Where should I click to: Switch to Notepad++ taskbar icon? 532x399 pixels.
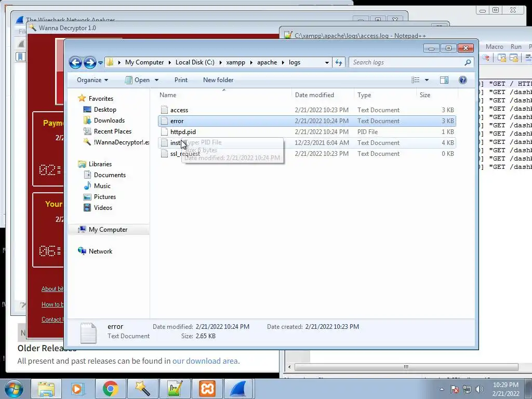pyautogui.click(x=175, y=389)
